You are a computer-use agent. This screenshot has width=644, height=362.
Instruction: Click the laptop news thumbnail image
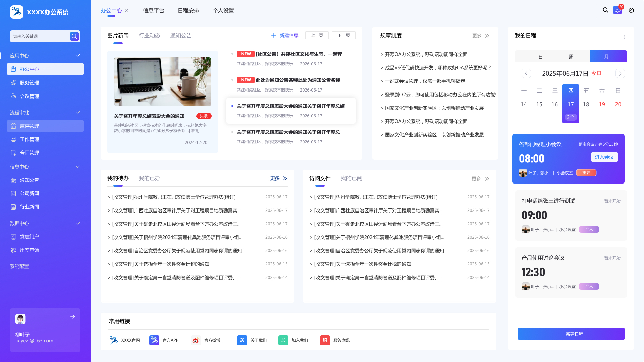tap(163, 81)
